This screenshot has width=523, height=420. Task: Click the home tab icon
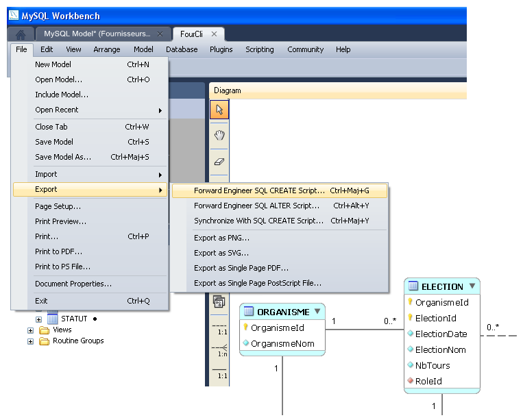click(21, 34)
